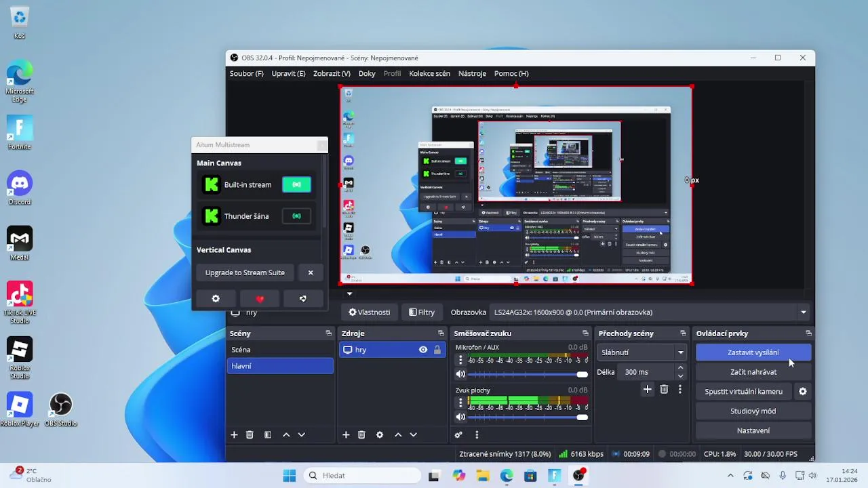
Task: Open scene filters icon in Scény panel
Action: click(268, 434)
